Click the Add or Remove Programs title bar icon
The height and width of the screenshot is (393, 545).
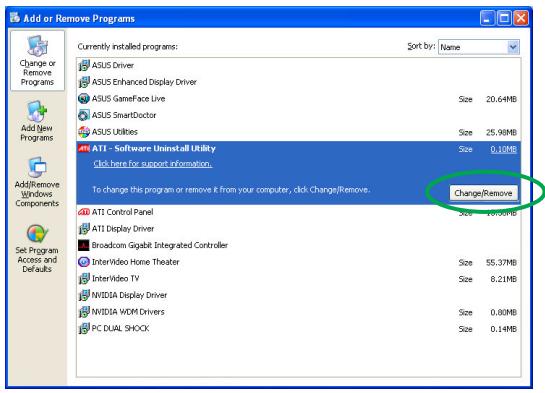(15, 17)
